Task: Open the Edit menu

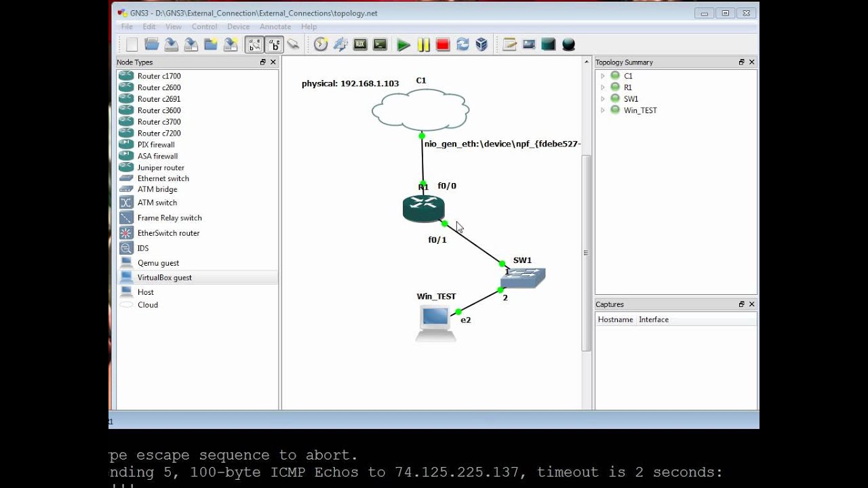Action: coord(149,26)
